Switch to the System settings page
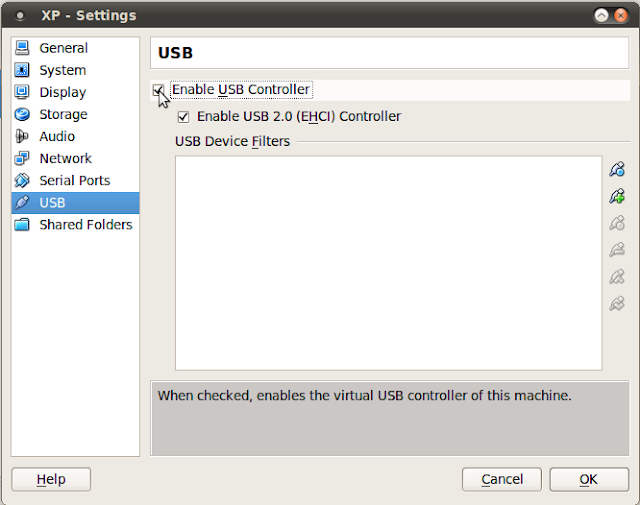The height and width of the screenshot is (505, 640). tap(75, 70)
